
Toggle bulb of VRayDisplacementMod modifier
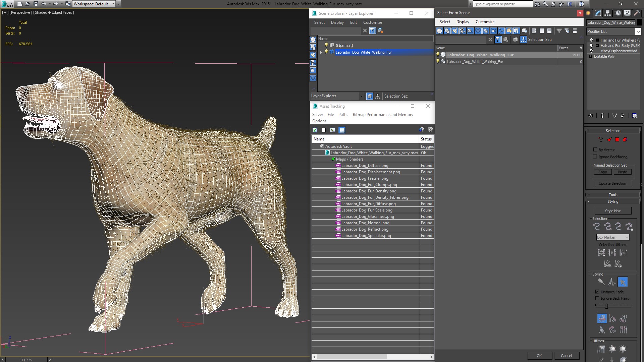[x=591, y=51]
